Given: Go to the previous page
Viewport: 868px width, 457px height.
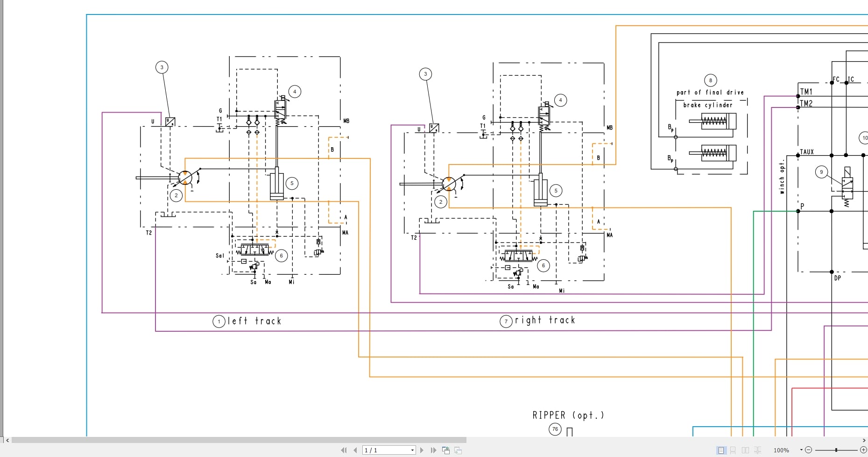Looking at the screenshot, I should pyautogui.click(x=355, y=450).
